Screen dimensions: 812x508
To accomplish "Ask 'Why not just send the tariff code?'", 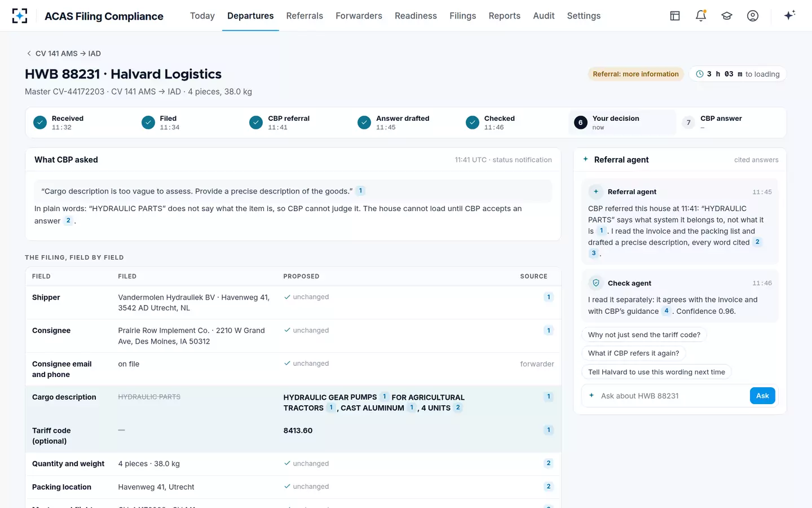I will [x=644, y=335].
